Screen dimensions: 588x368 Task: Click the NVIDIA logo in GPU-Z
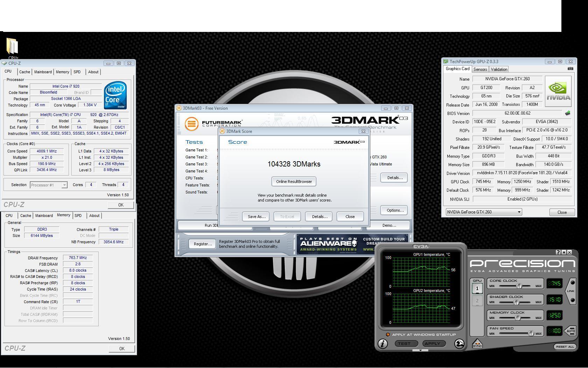558,91
